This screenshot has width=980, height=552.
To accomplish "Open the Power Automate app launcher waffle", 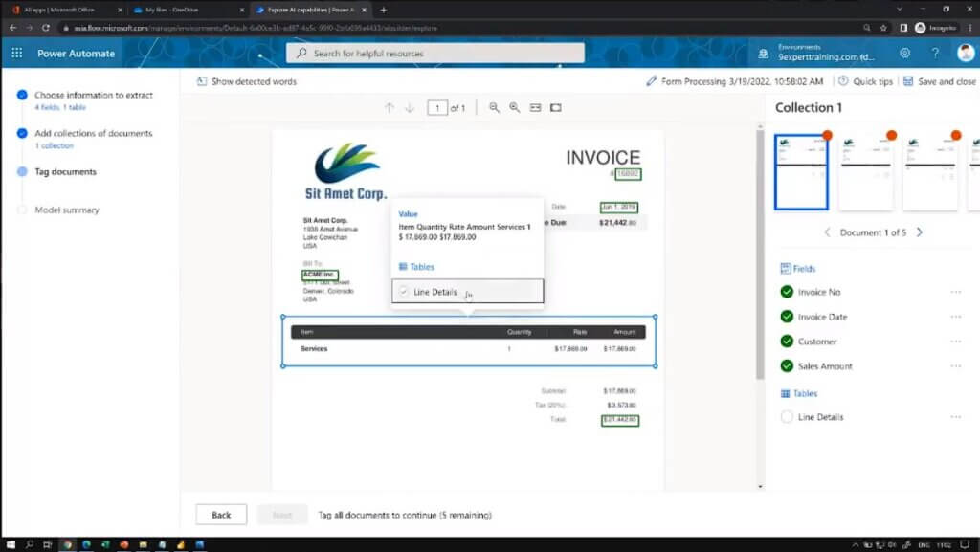I will click(x=17, y=53).
